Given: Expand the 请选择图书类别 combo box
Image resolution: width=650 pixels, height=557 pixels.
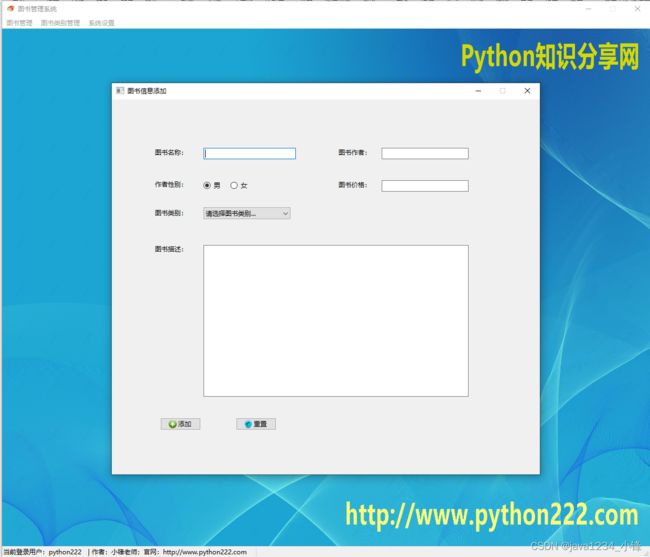Looking at the screenshot, I should click(x=247, y=213).
